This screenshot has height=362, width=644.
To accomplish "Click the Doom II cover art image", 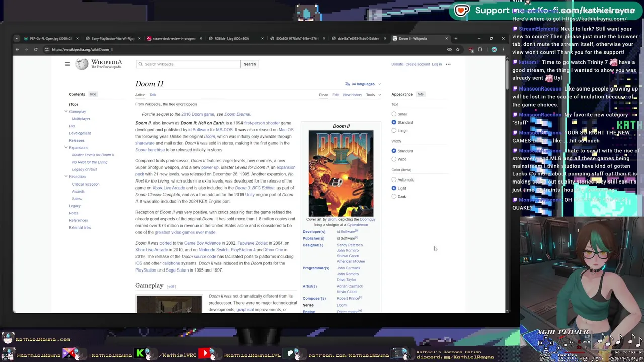I will point(341,173).
